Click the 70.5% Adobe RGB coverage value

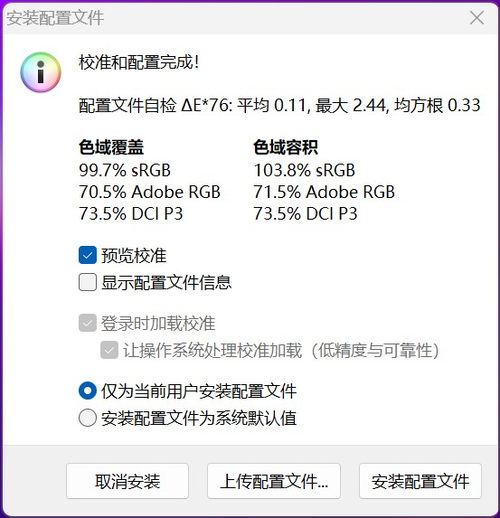click(x=150, y=192)
